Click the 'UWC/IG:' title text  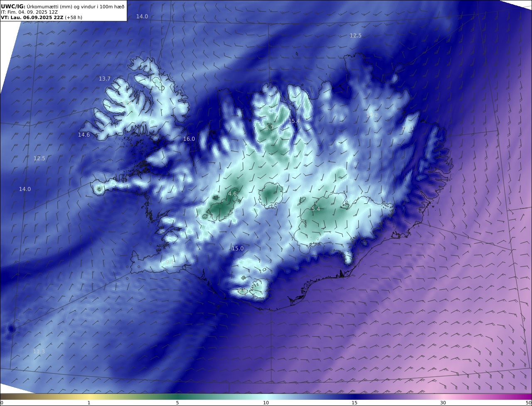pyautogui.click(x=13, y=6)
